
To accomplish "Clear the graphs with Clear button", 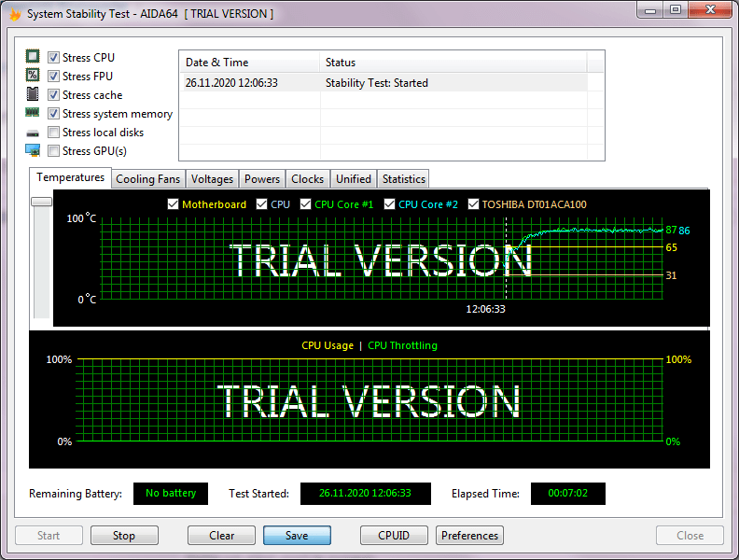I will coord(221,536).
